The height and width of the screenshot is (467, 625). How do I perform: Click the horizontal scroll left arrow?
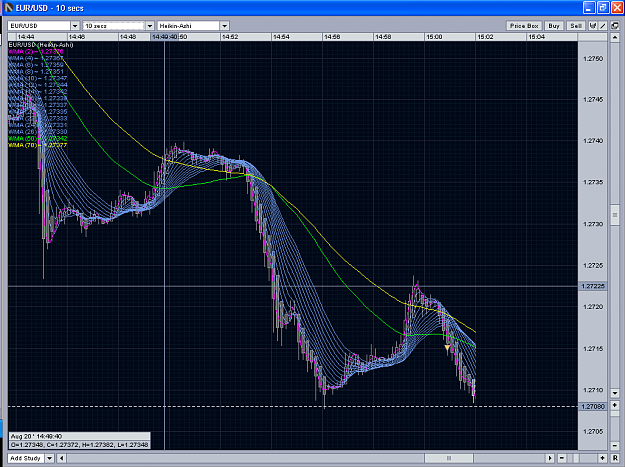pos(61,458)
